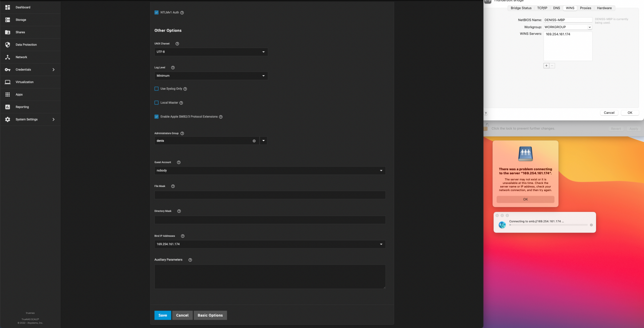Expand System Settings submenu chevron
The width and height of the screenshot is (644, 328).
click(53, 120)
